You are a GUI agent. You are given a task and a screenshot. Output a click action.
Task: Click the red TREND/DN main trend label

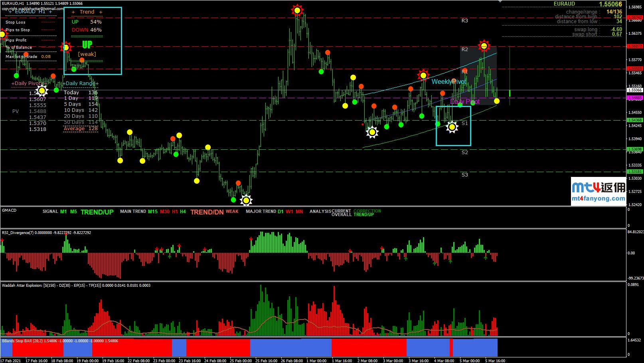point(207,212)
